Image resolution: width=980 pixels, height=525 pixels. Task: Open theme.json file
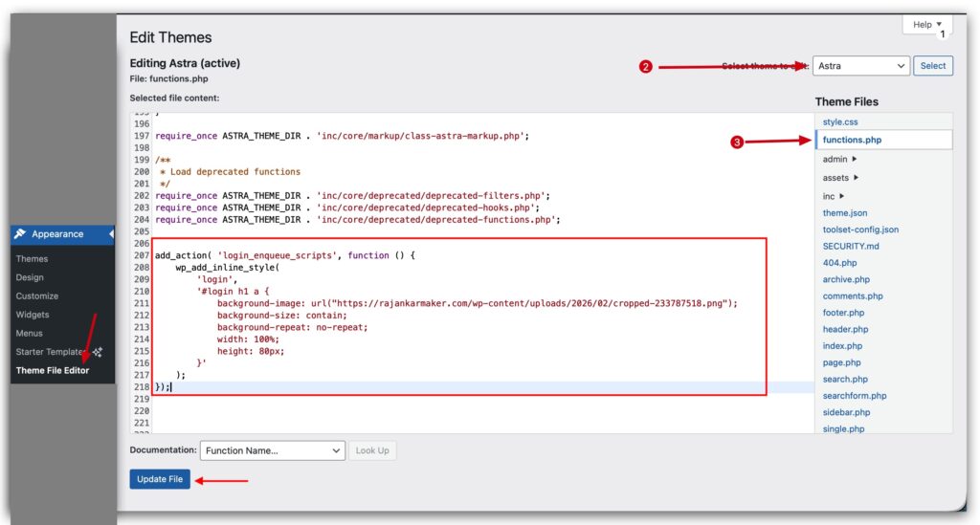click(x=845, y=213)
